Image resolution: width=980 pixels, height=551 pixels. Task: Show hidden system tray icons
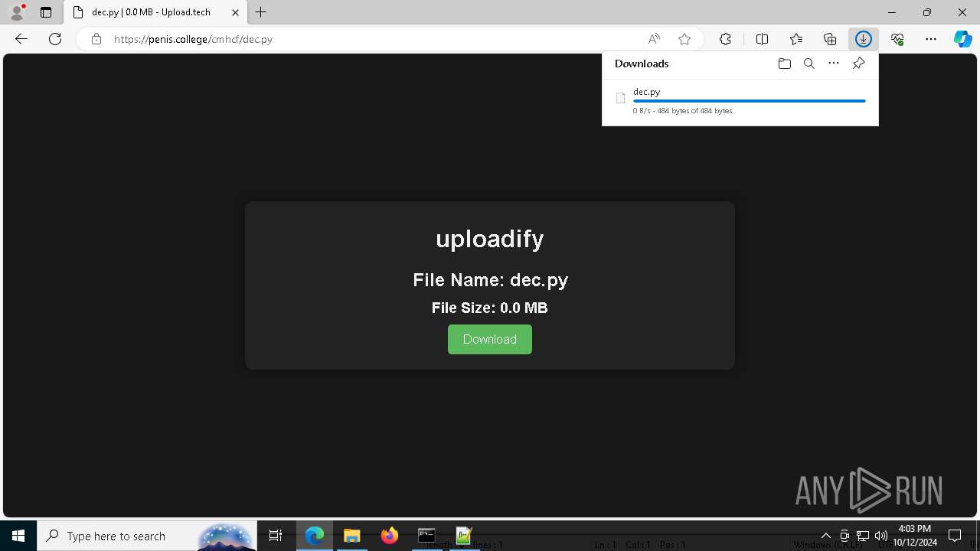pos(826,536)
